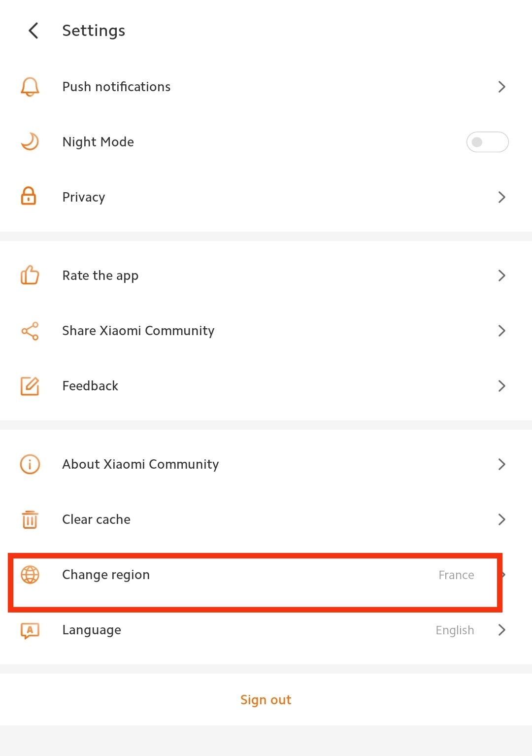
Task: Select the Feedback menu entry
Action: tap(90, 386)
